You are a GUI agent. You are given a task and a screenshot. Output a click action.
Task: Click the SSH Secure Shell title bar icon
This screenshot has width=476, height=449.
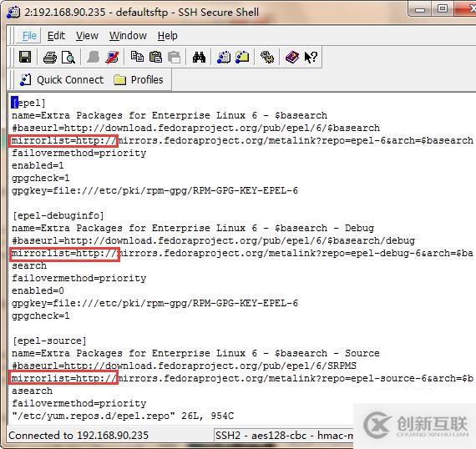[13, 13]
